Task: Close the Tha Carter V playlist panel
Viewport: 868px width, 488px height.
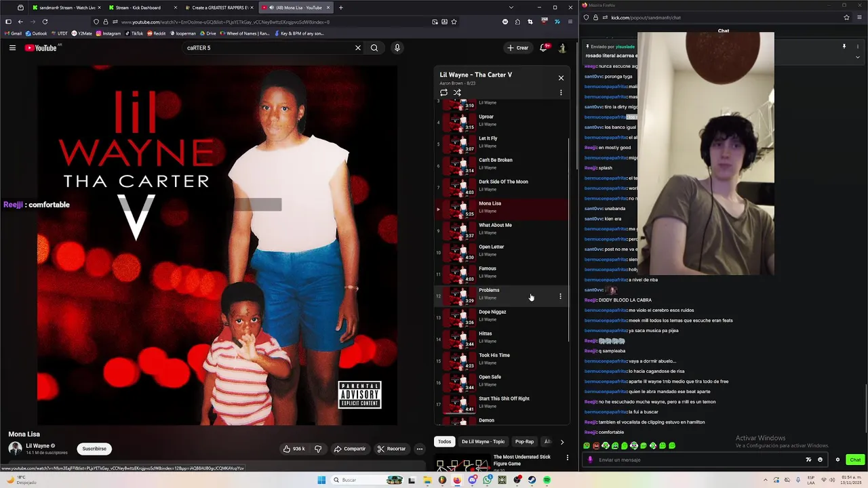Action: click(561, 78)
